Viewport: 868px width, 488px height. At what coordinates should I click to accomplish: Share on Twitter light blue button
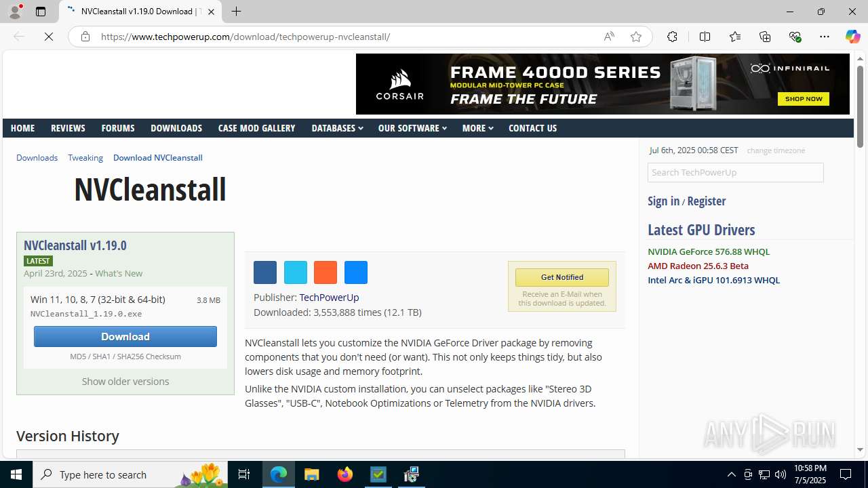(296, 272)
